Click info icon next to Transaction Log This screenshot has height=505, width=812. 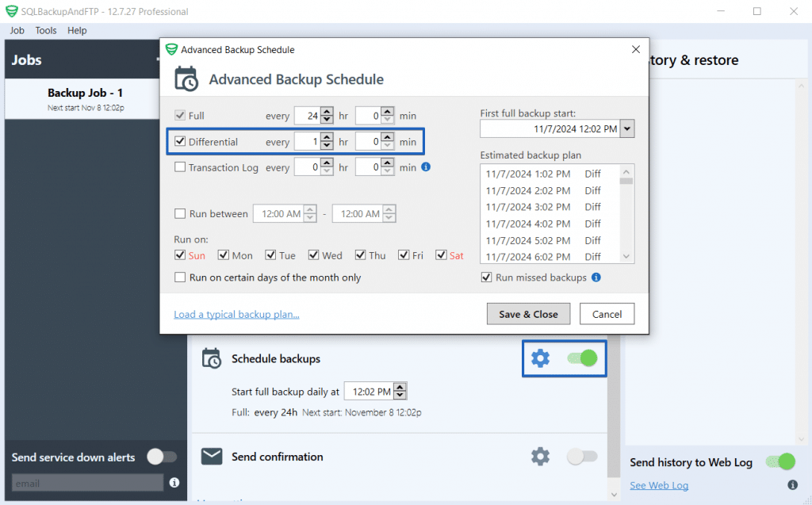pos(426,167)
